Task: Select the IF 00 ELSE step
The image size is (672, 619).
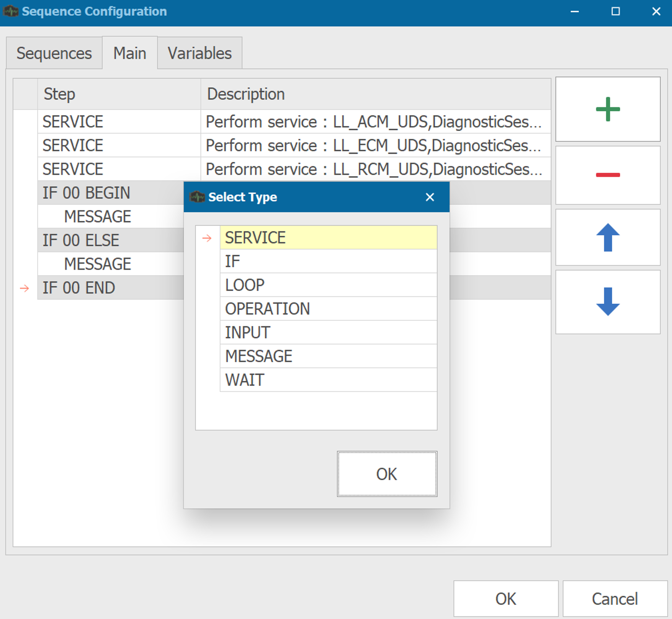Action: tap(111, 240)
